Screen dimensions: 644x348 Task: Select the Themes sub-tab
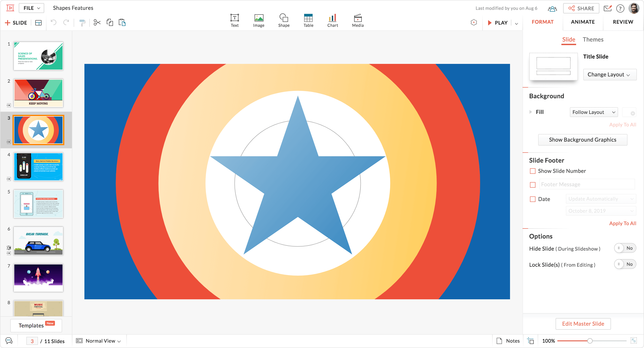pyautogui.click(x=593, y=40)
